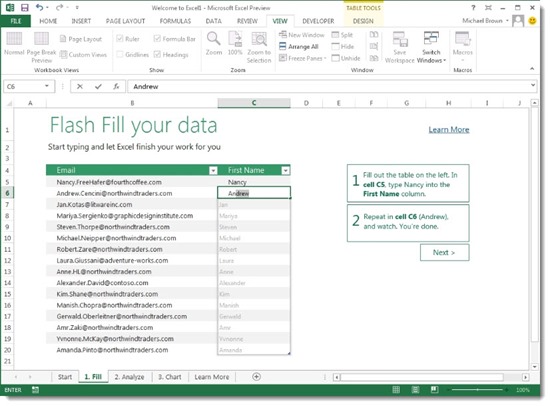Image resolution: width=550 pixels, height=406 pixels.
Task: Cancel formula bar entry with X
Action: 80,86
